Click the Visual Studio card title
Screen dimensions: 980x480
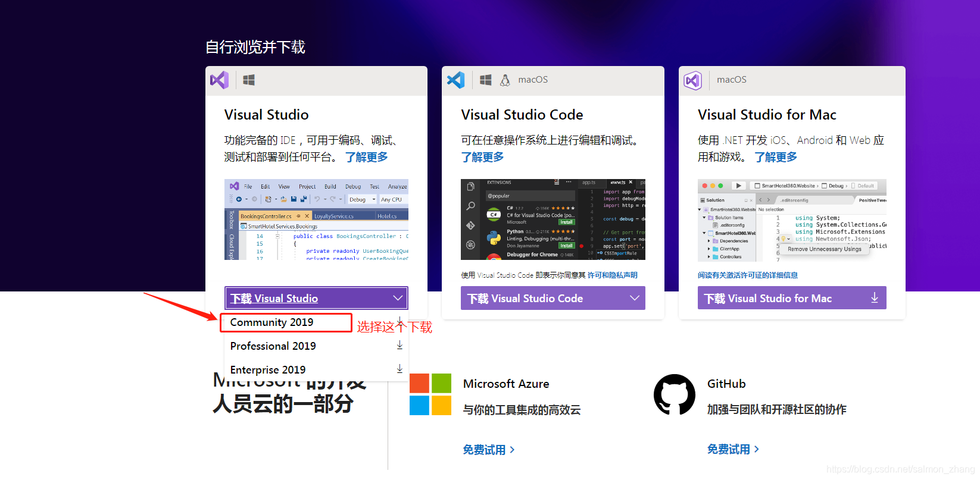click(x=267, y=115)
